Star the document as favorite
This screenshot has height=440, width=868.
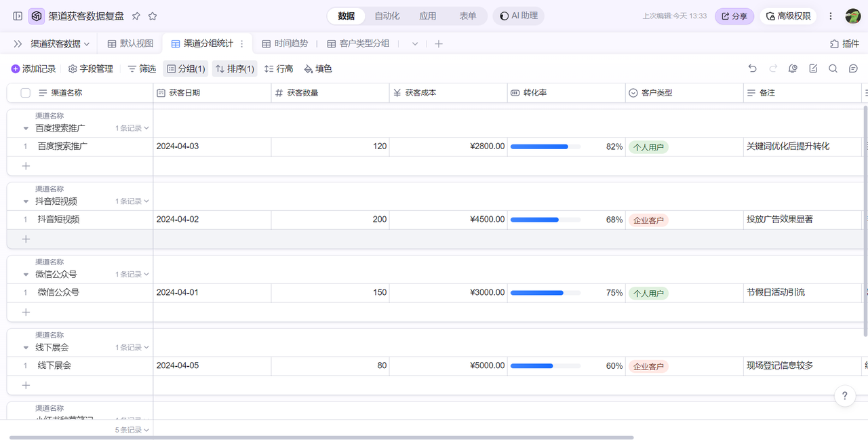pyautogui.click(x=153, y=16)
